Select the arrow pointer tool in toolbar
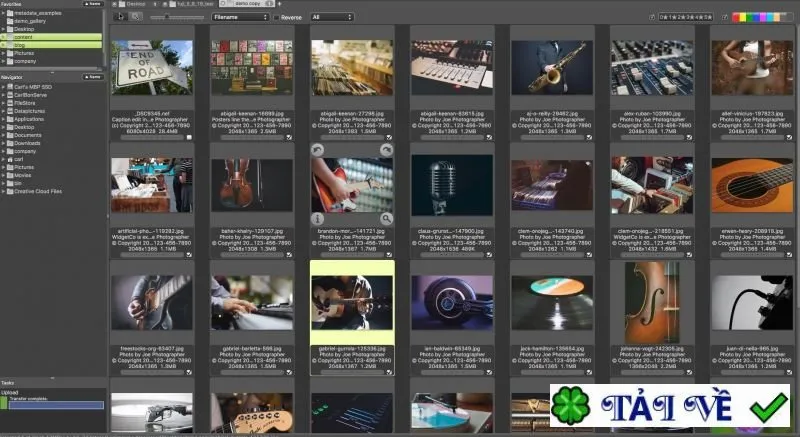800x437 pixels. pyautogui.click(x=121, y=16)
